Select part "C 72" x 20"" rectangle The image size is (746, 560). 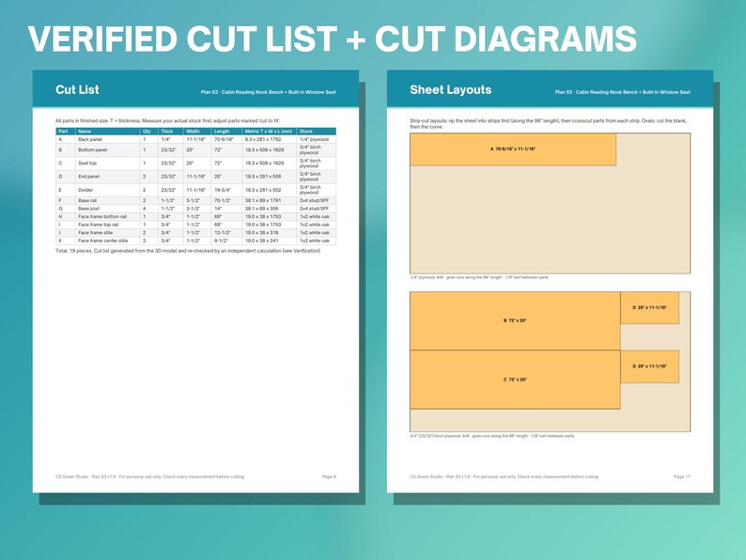click(x=515, y=380)
